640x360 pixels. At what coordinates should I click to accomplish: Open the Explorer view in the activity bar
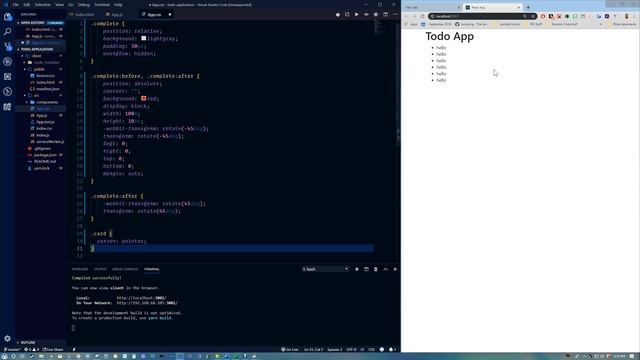click(x=7, y=17)
